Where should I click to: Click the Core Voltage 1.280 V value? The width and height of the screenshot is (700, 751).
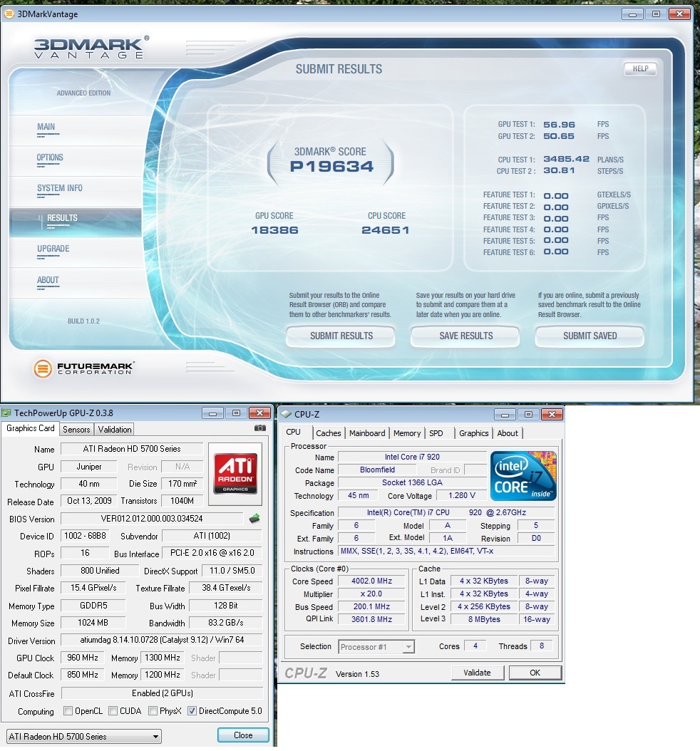462,495
